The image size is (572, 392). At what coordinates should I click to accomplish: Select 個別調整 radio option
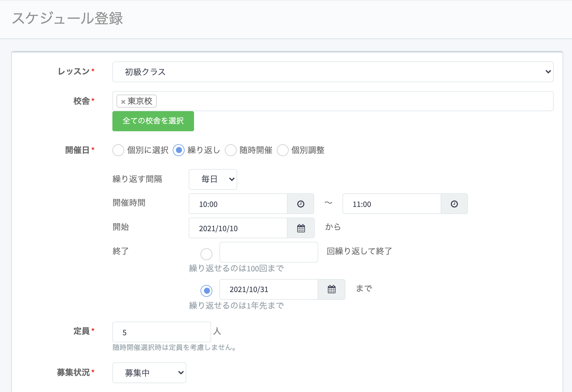pos(283,150)
